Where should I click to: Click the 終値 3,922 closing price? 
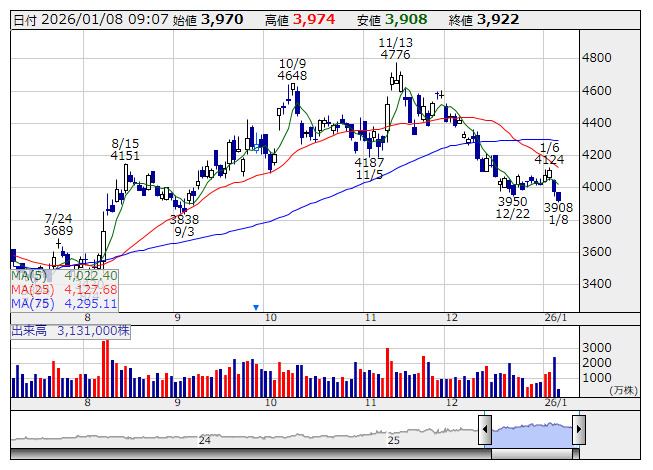484,20
